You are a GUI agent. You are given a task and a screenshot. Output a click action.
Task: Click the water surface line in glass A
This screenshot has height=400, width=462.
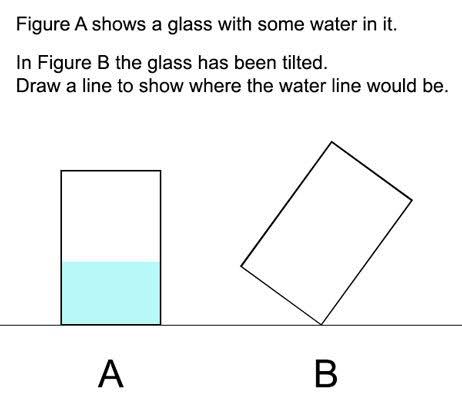(x=111, y=262)
